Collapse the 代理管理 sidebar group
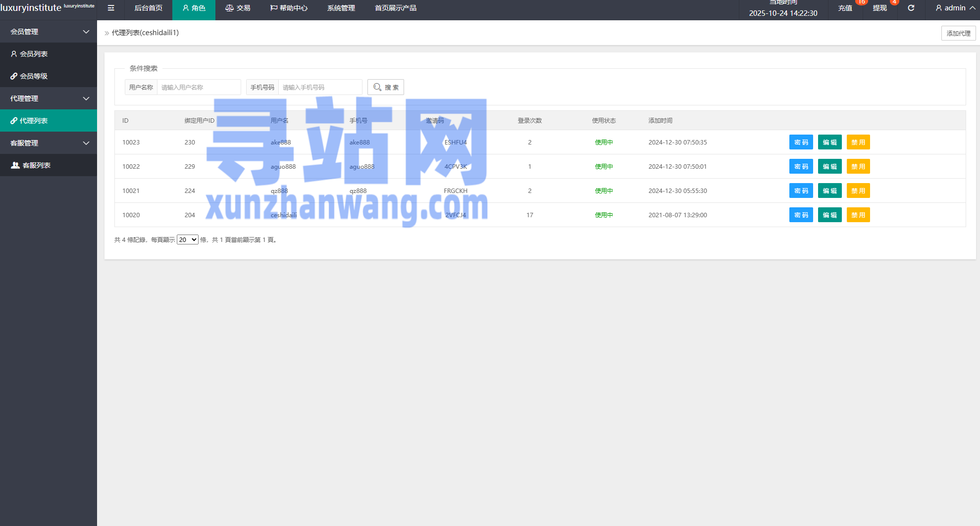 pos(48,98)
